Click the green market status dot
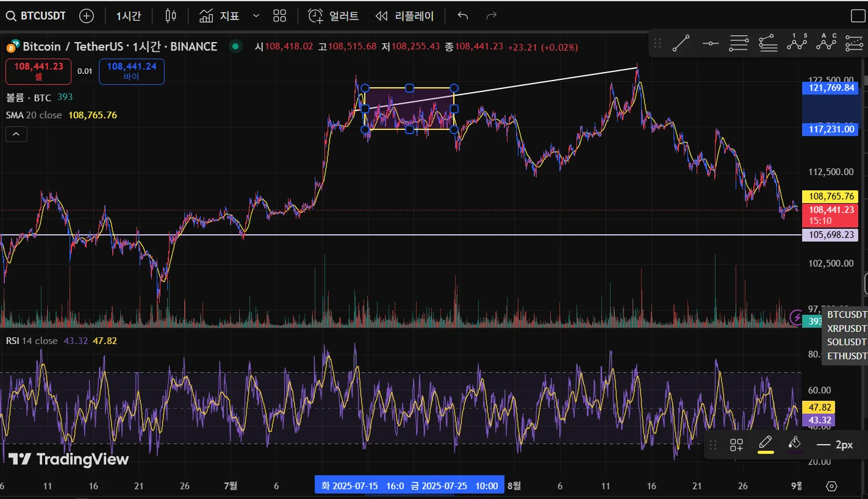This screenshot has width=868, height=499. click(235, 46)
